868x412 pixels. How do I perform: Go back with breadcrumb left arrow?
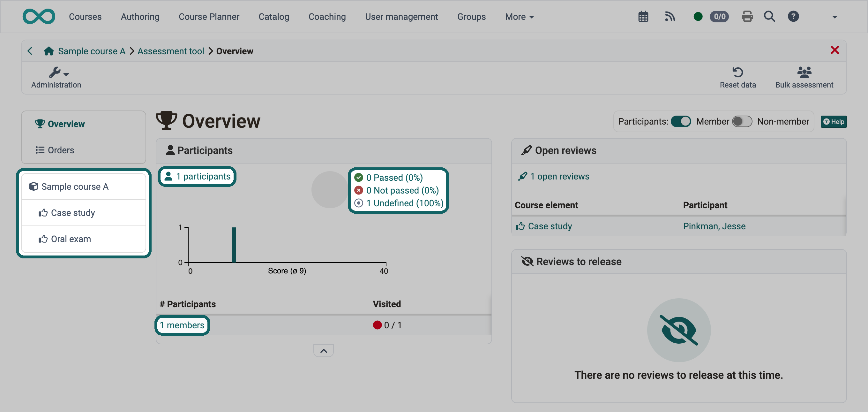tap(30, 51)
